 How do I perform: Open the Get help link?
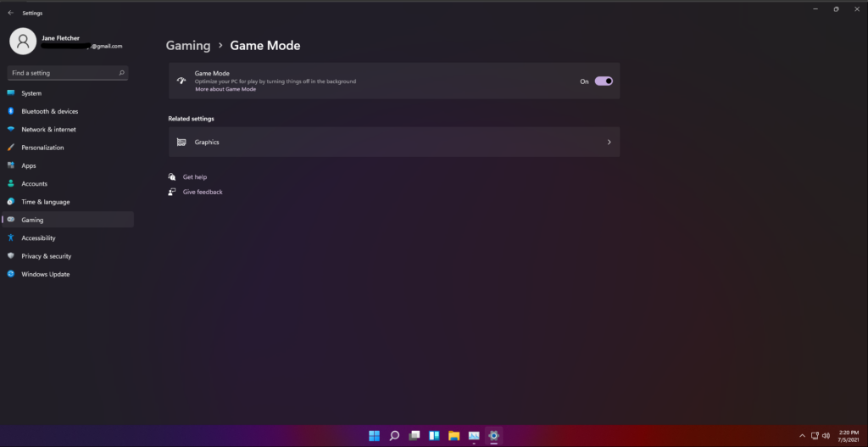195,177
